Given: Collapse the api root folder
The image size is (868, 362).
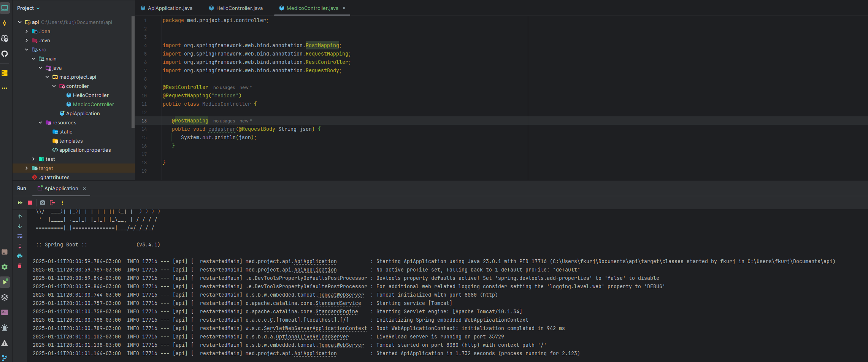Looking at the screenshot, I should click(x=20, y=22).
